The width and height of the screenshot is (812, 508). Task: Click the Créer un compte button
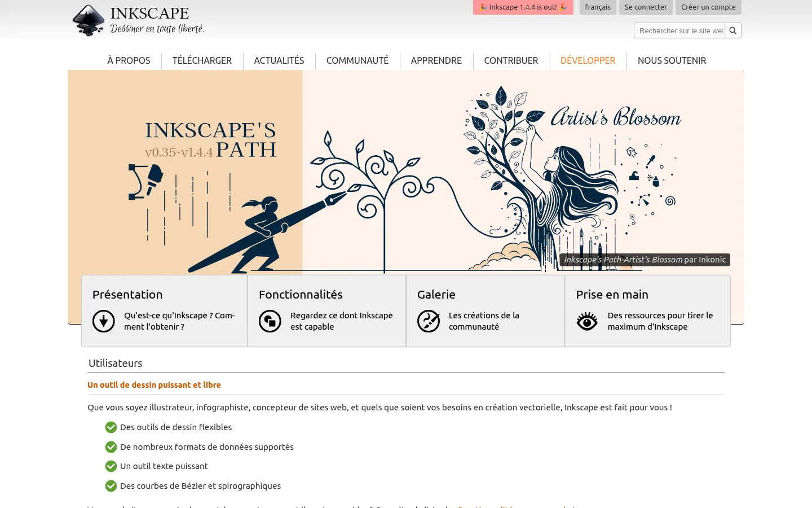click(708, 7)
